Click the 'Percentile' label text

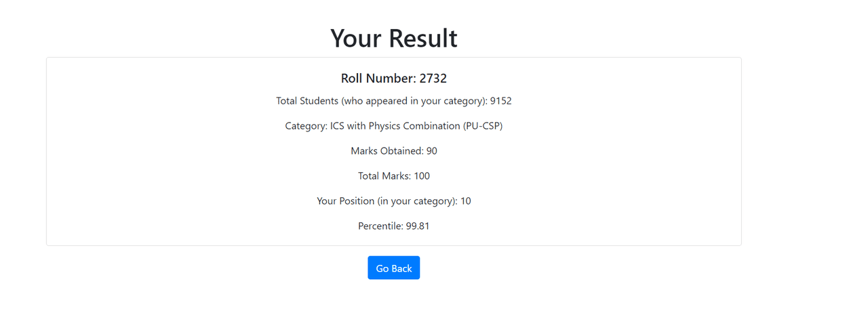point(380,226)
